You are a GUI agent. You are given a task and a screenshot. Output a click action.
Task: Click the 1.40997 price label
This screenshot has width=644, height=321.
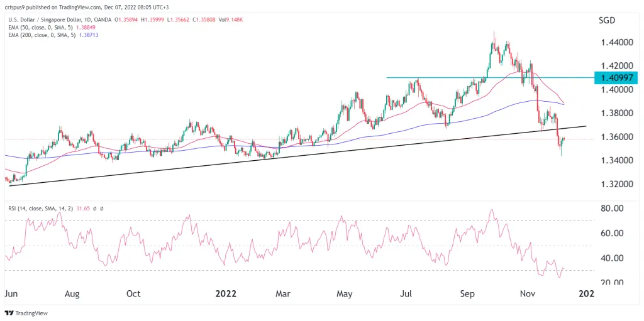click(x=616, y=77)
